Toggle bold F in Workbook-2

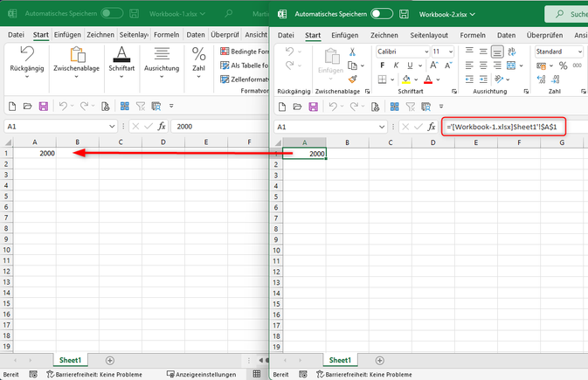(382, 66)
